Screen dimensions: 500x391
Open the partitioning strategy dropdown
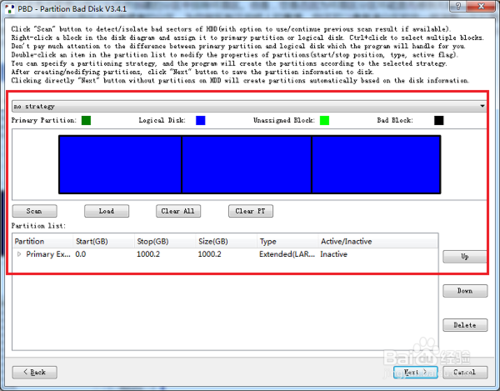(249, 106)
